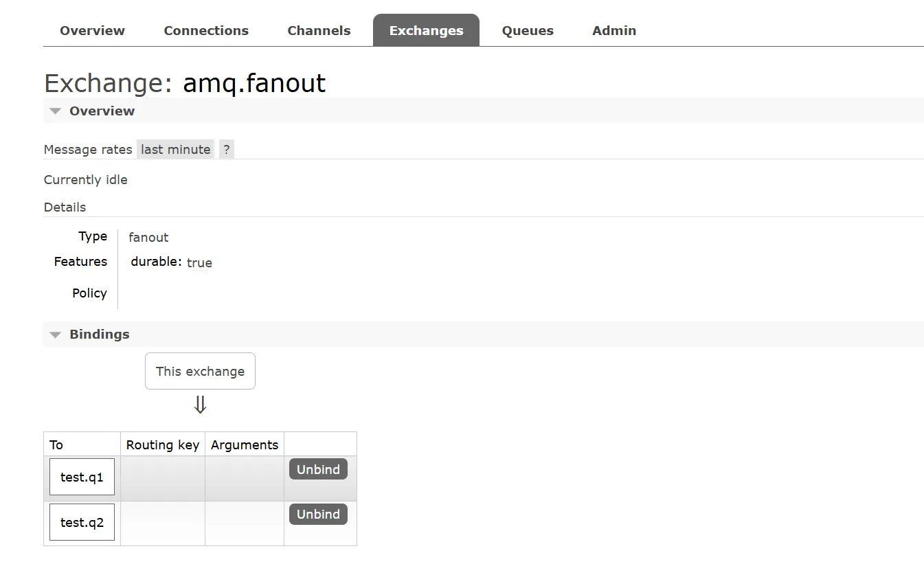Select the Exchanges tab

click(x=426, y=31)
